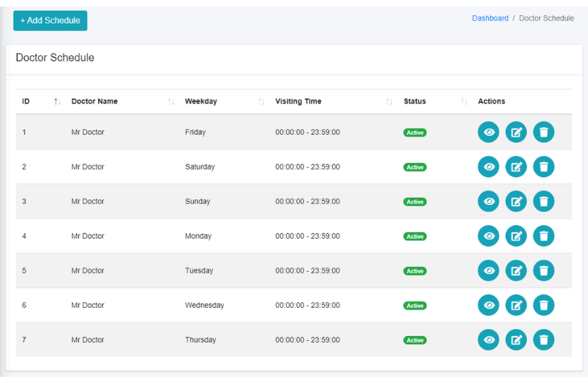The width and height of the screenshot is (588, 392).
Task: View the Thursday schedule entry
Action: (x=488, y=340)
